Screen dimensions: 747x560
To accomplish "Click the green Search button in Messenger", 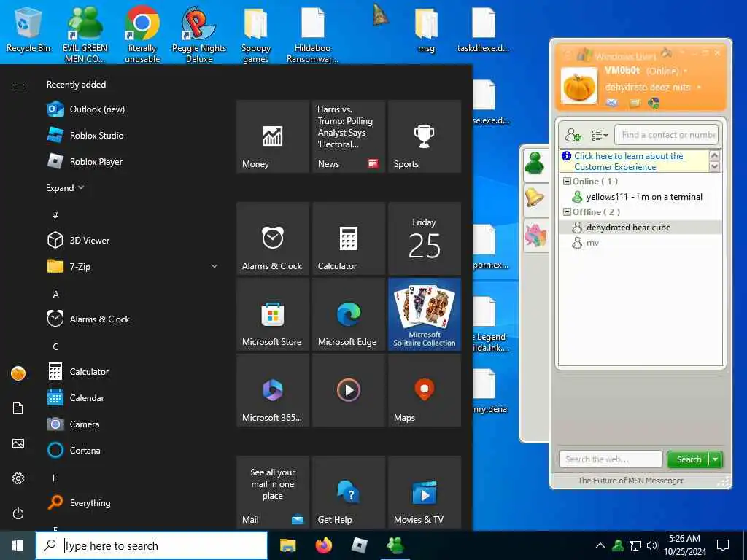I will click(x=689, y=459).
